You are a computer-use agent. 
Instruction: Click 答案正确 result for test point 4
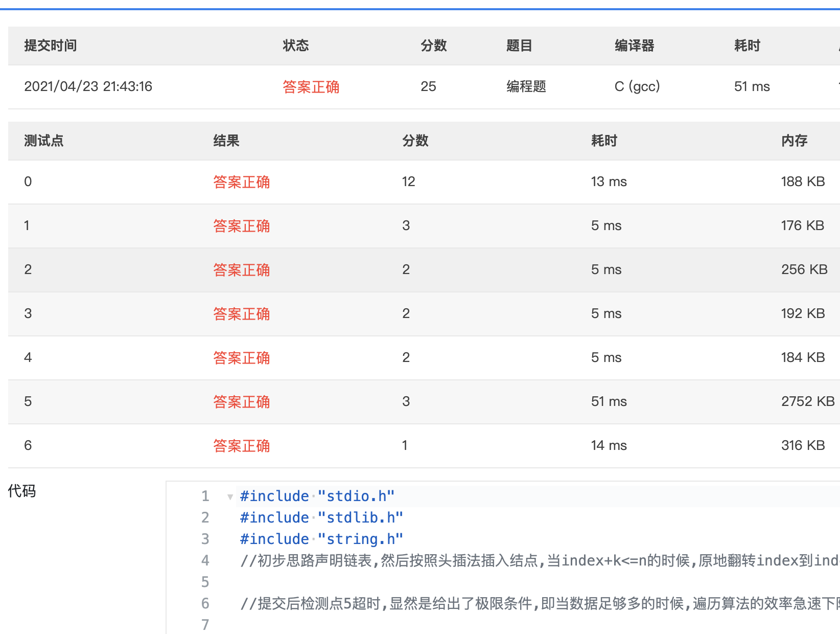(241, 358)
